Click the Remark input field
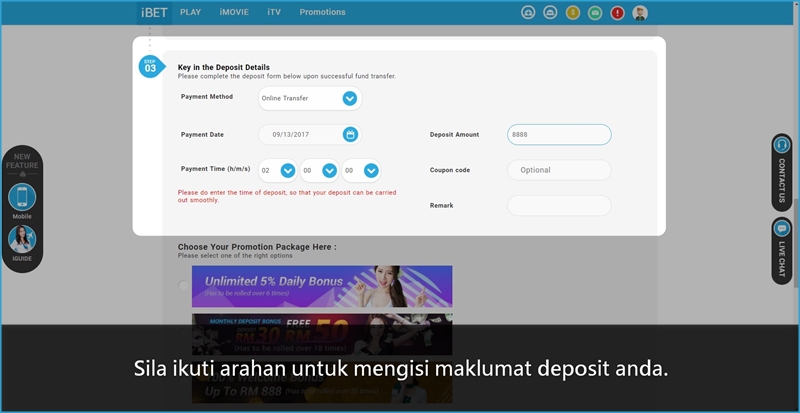The height and width of the screenshot is (413, 800). (559, 205)
